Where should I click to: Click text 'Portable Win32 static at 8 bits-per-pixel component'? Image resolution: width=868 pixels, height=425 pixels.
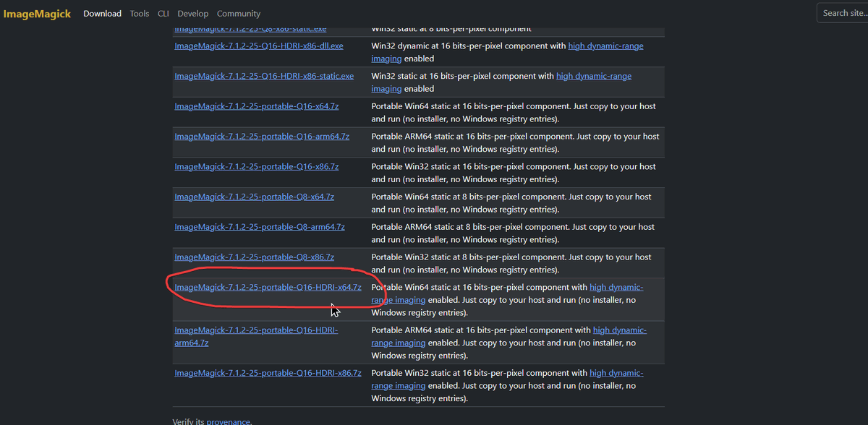[469, 257]
